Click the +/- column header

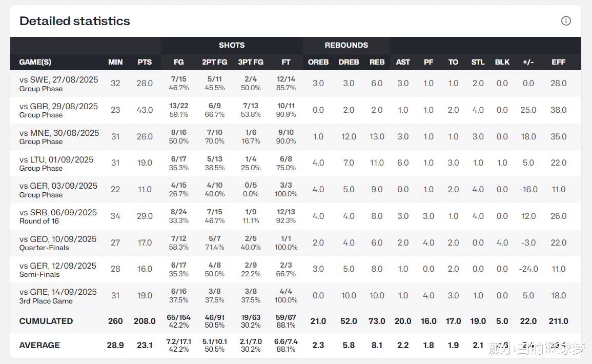[x=528, y=62]
